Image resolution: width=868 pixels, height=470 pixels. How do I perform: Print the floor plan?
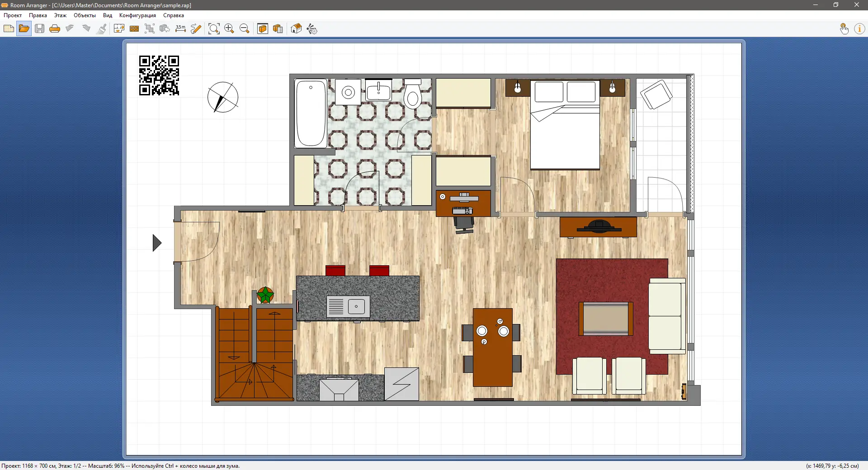coord(55,28)
